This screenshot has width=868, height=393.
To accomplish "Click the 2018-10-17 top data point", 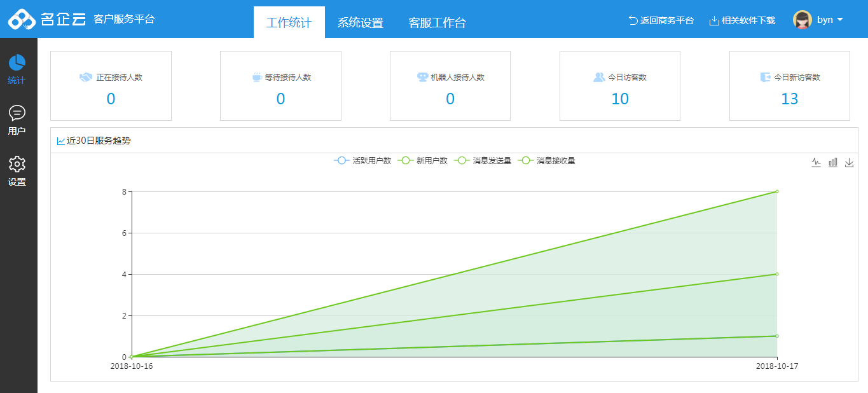I will coord(776,191).
